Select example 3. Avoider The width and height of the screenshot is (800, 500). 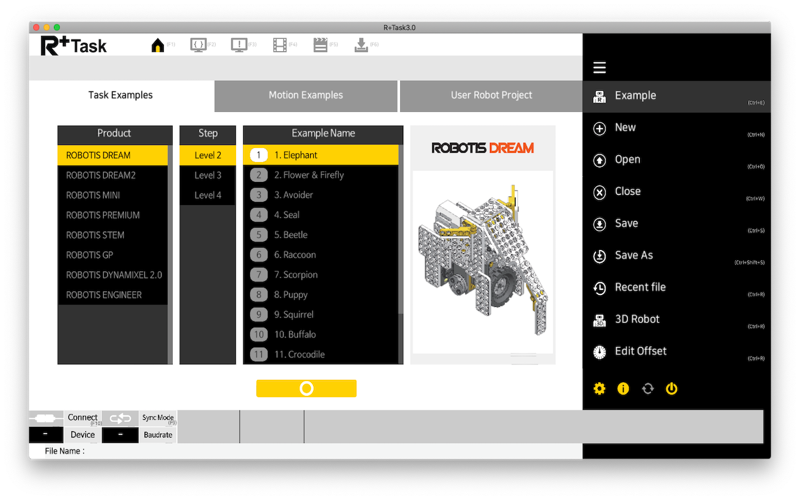click(x=321, y=195)
